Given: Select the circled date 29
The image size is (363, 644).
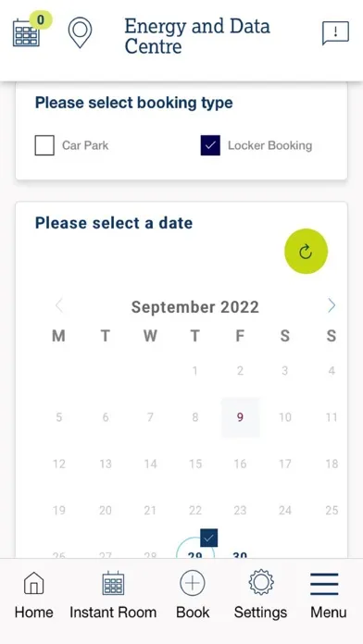Looking at the screenshot, I should [194, 551].
